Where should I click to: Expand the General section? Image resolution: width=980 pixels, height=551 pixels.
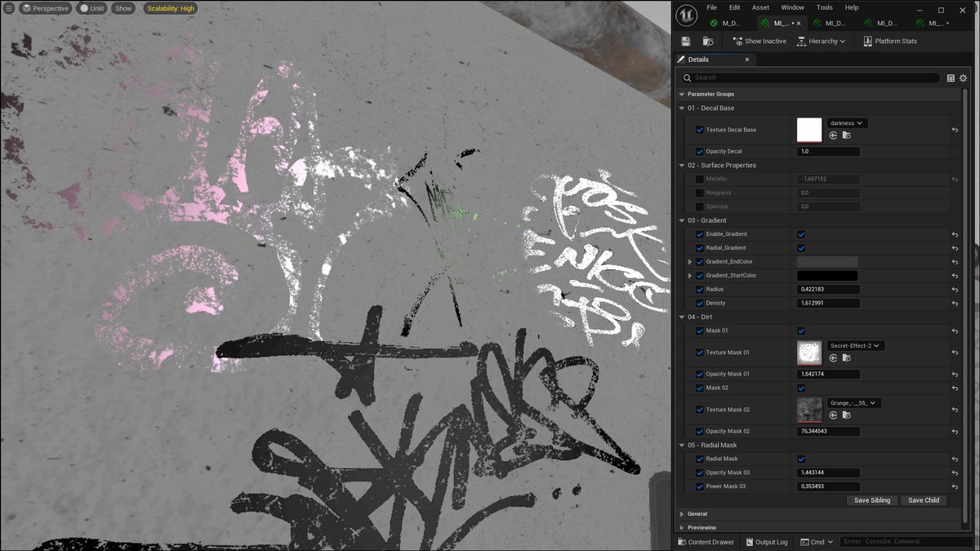click(x=683, y=514)
